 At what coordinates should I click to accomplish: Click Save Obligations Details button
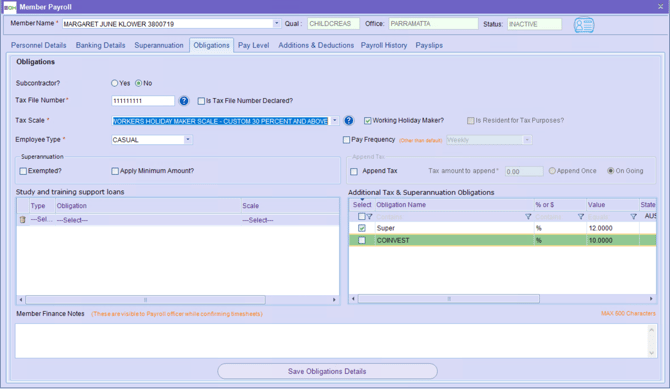[x=327, y=371]
